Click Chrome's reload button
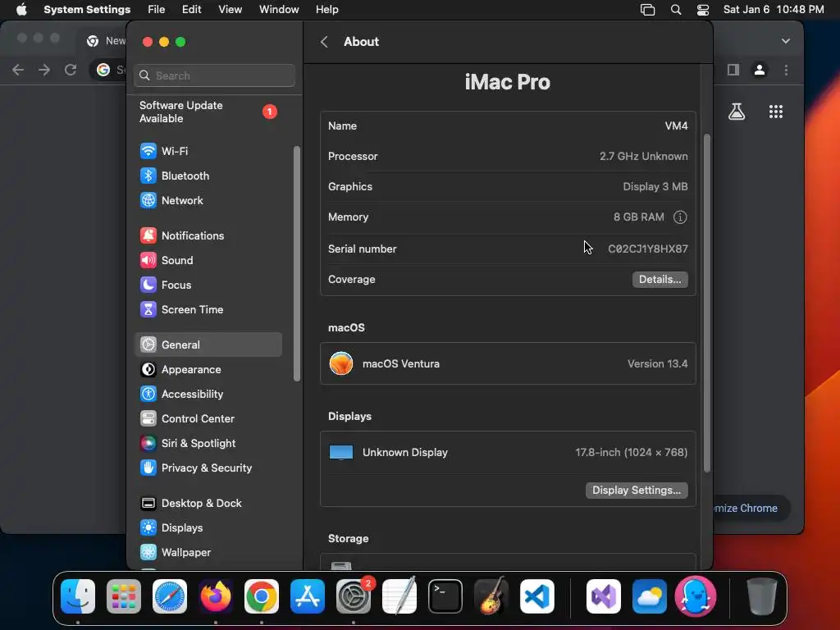Image resolution: width=840 pixels, height=630 pixels. pos(71,70)
